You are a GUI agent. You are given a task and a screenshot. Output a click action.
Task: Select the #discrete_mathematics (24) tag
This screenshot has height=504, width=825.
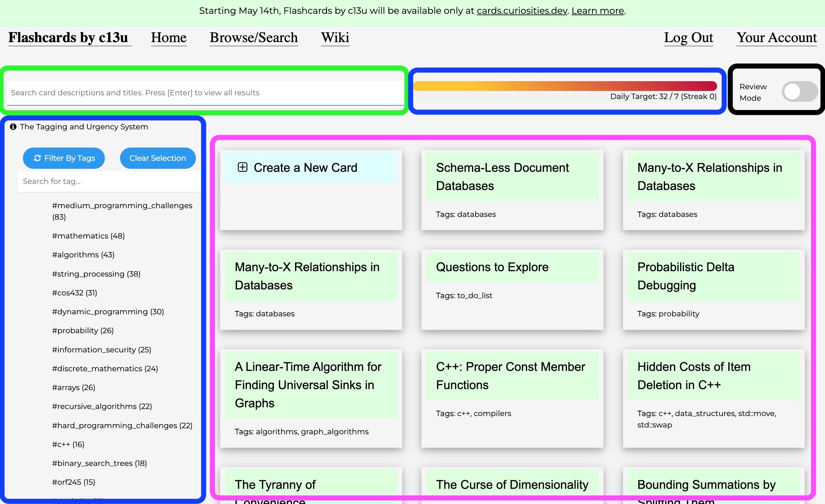click(x=105, y=369)
